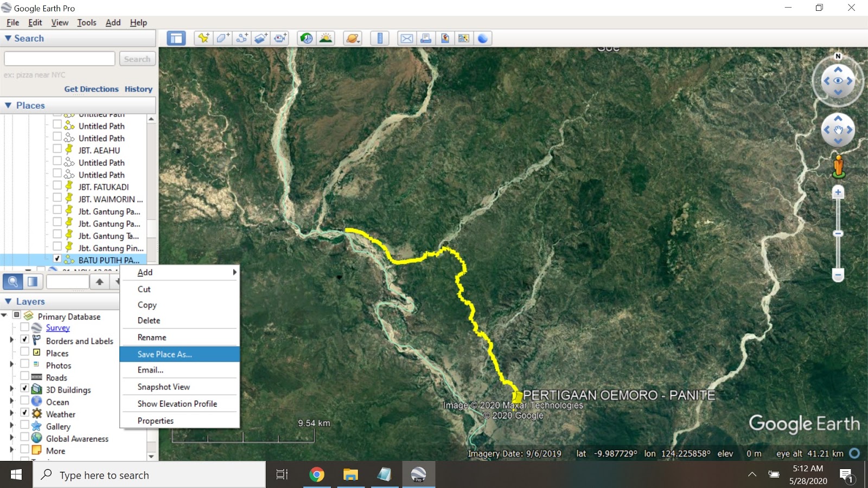
Task: Click the up arrow button below Places list
Action: (x=100, y=281)
